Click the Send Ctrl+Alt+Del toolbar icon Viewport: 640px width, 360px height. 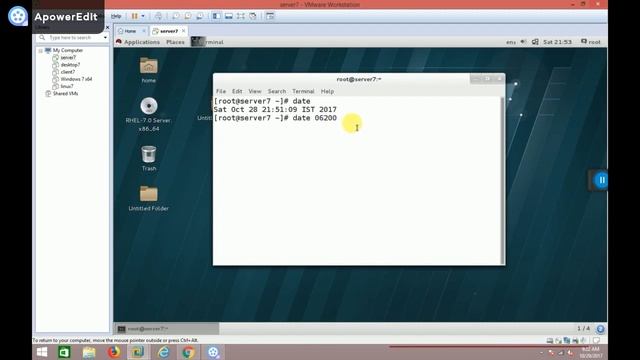click(158, 16)
